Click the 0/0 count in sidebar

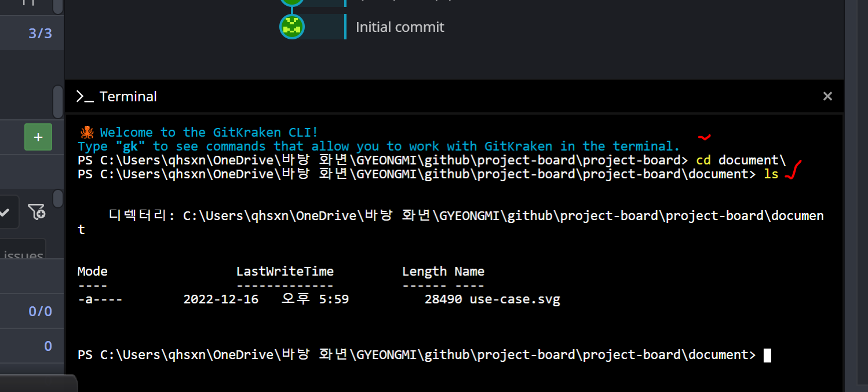(40, 312)
